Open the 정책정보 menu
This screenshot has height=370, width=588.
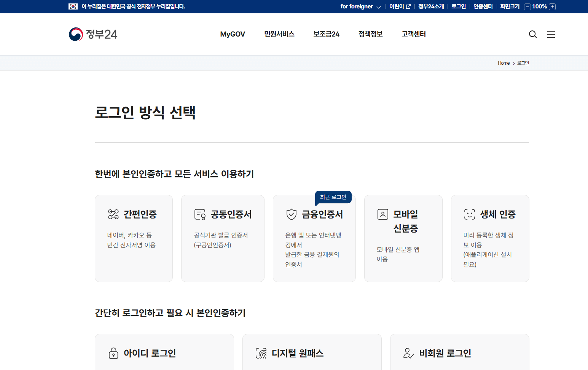[x=370, y=34]
